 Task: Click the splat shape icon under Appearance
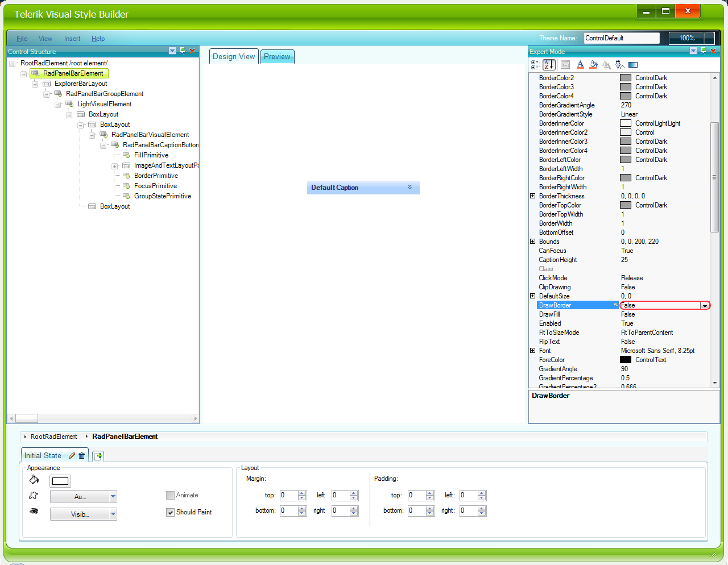pos(34,496)
